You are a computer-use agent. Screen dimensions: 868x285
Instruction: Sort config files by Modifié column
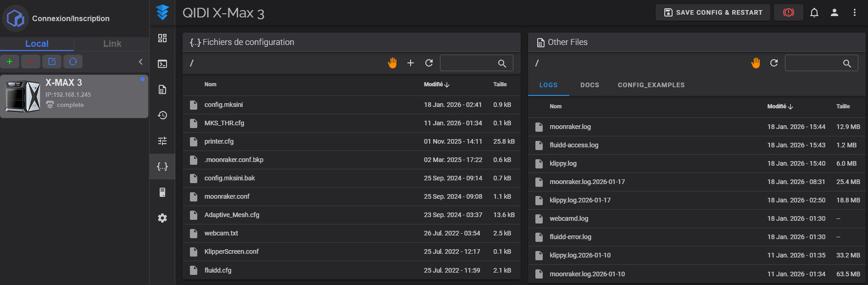click(x=436, y=84)
